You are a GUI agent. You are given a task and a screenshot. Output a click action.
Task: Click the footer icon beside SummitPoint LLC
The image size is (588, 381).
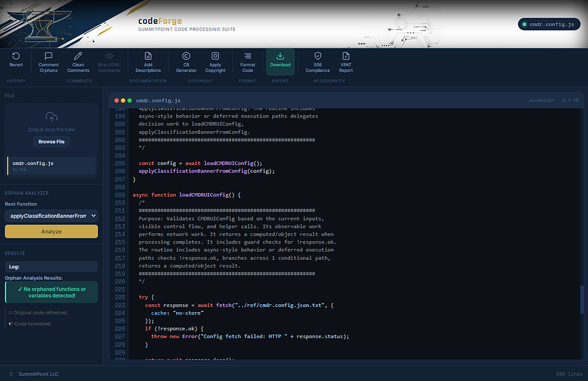pyautogui.click(x=11, y=374)
